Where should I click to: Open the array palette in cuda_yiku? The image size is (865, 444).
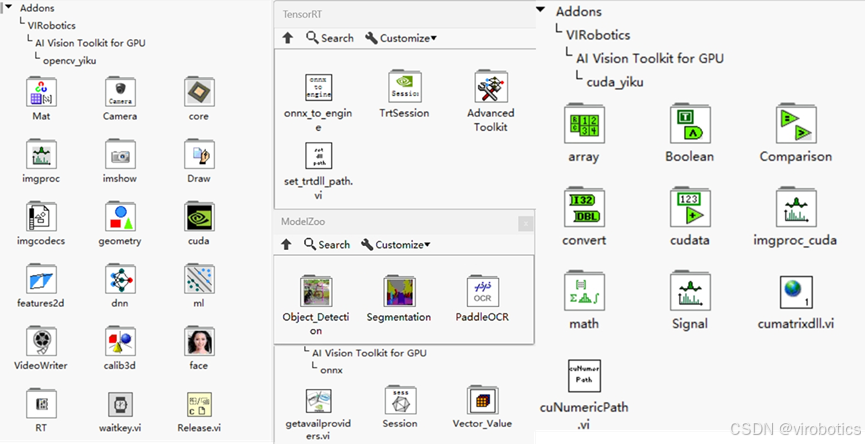coord(584,125)
